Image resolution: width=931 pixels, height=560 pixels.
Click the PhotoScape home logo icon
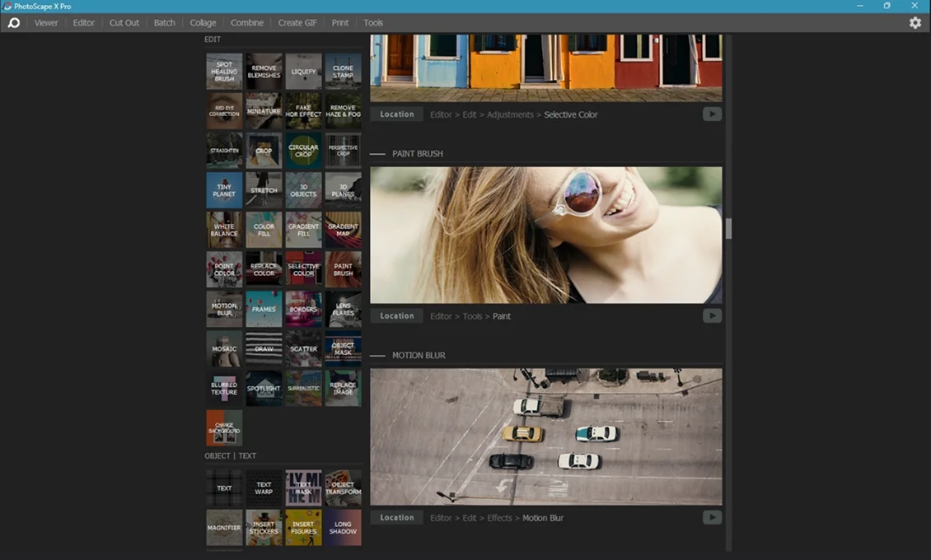(13, 23)
